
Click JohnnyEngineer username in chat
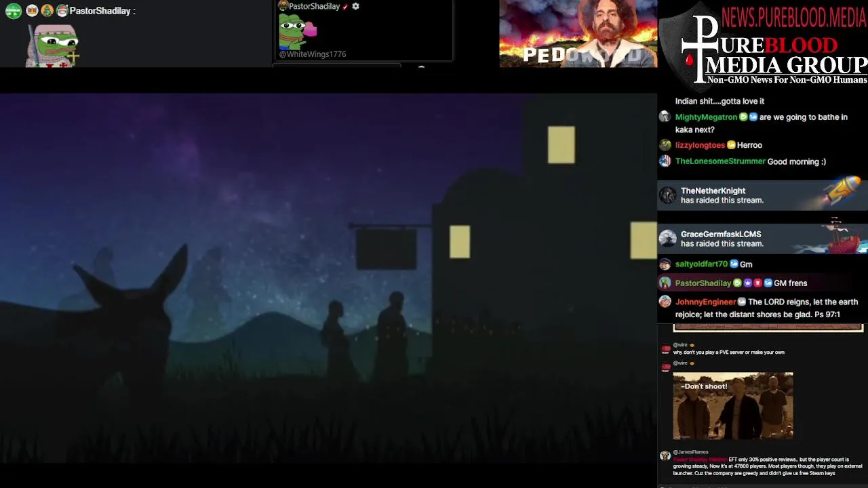click(705, 302)
